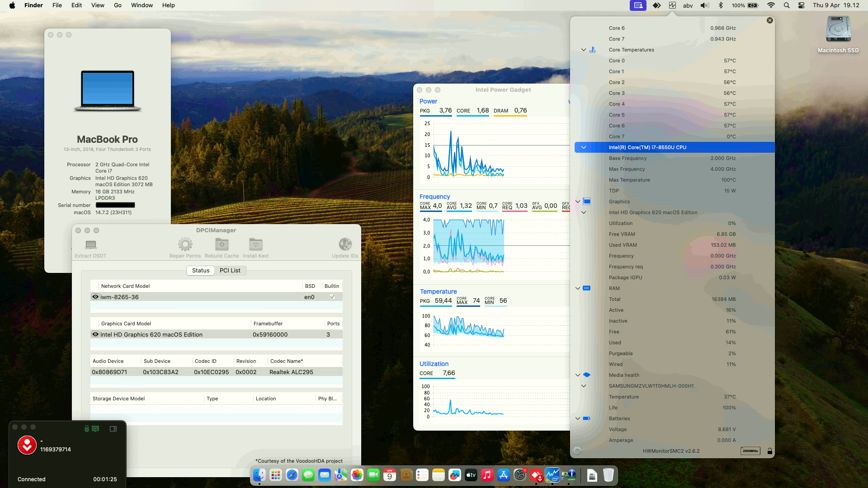Open Finder from the Dock
This screenshot has height=488, width=868.
point(259,475)
